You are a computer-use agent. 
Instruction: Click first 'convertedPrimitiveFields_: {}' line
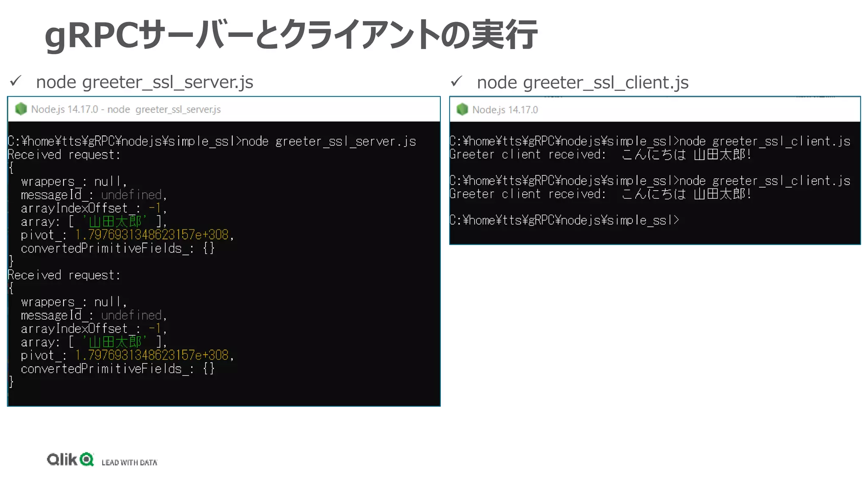coord(117,248)
